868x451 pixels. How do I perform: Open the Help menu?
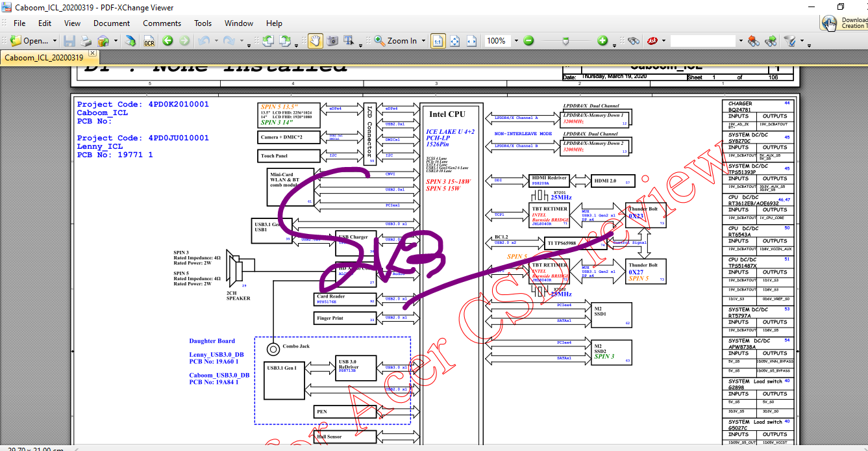pyautogui.click(x=274, y=23)
